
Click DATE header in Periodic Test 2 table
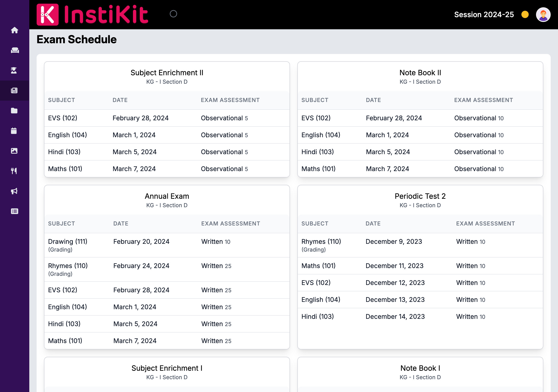373,223
